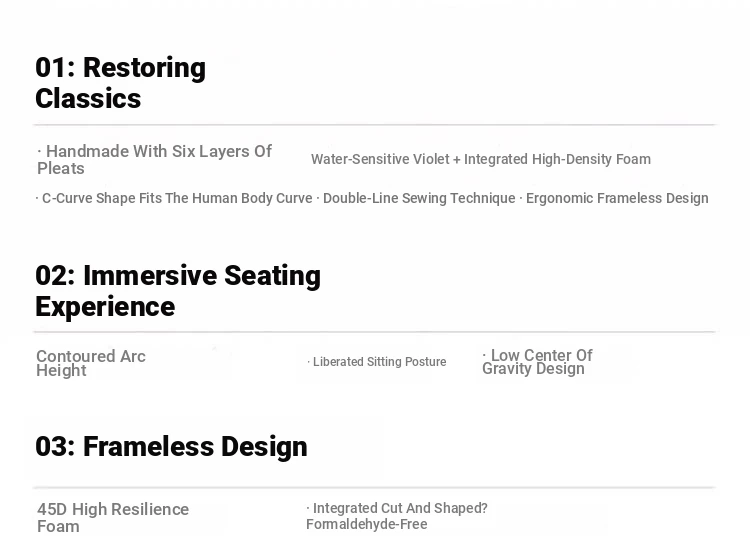Viewport: 750px width, 560px height.
Task: Select 'Handmade With Six Layers Of Pleats' text
Action: pyautogui.click(x=154, y=160)
